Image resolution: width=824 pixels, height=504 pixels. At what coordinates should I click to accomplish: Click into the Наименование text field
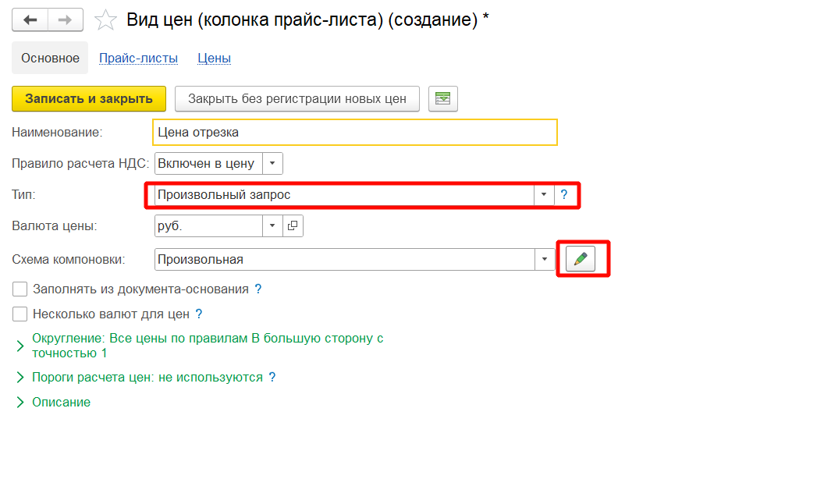tap(355, 133)
